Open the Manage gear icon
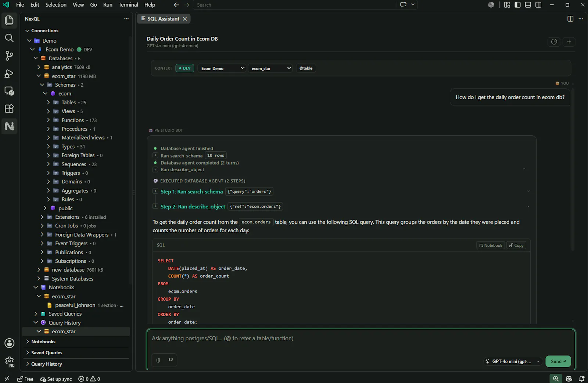The image size is (588, 383). click(9, 361)
